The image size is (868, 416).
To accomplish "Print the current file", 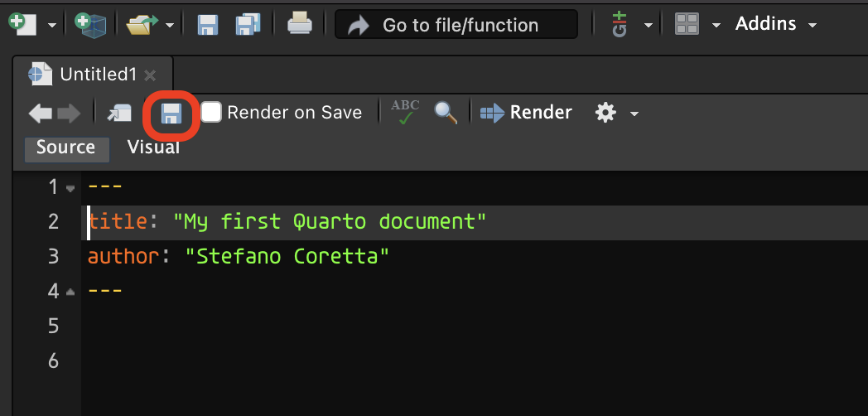I will click(300, 24).
